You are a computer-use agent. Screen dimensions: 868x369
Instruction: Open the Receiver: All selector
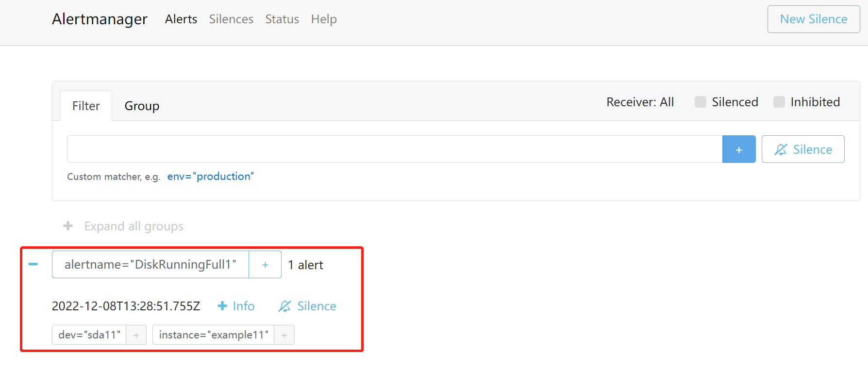[x=640, y=102]
